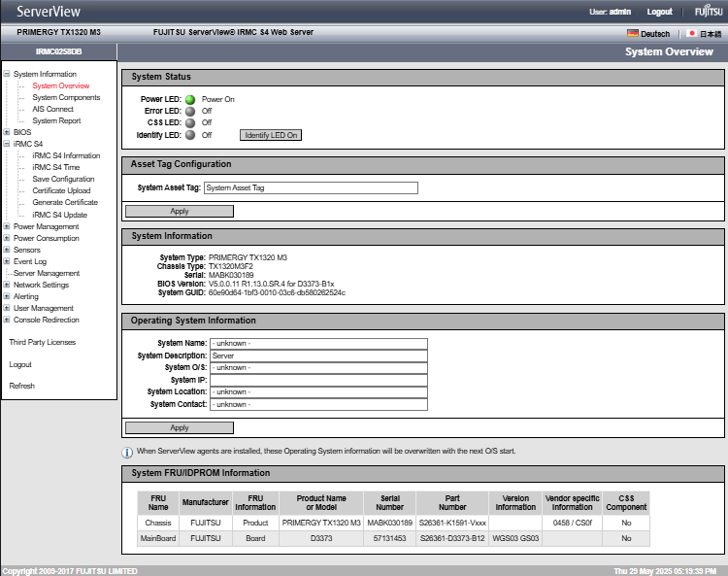Click the blue info icon above the FRU section
This screenshot has height=576, width=728.
pyautogui.click(x=127, y=452)
